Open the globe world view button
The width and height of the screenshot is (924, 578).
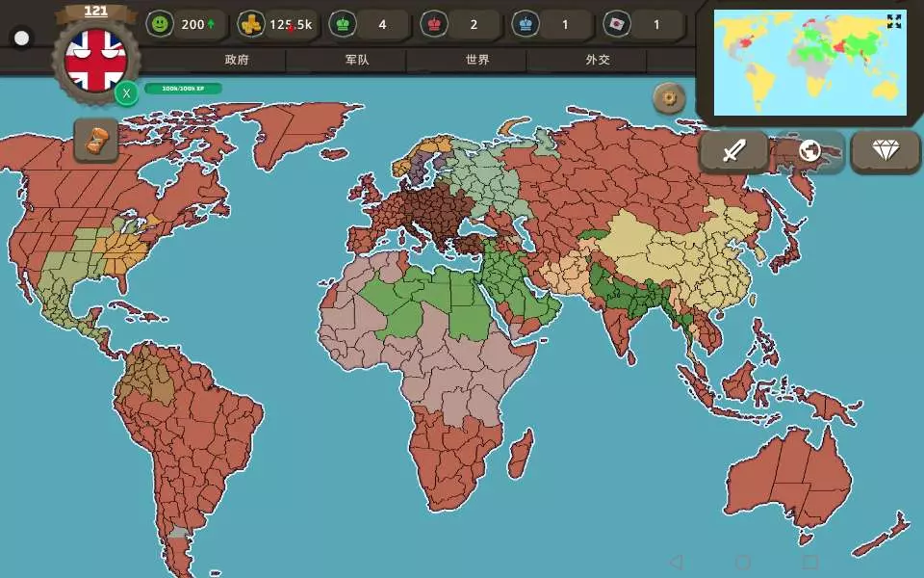pyautogui.click(x=809, y=151)
